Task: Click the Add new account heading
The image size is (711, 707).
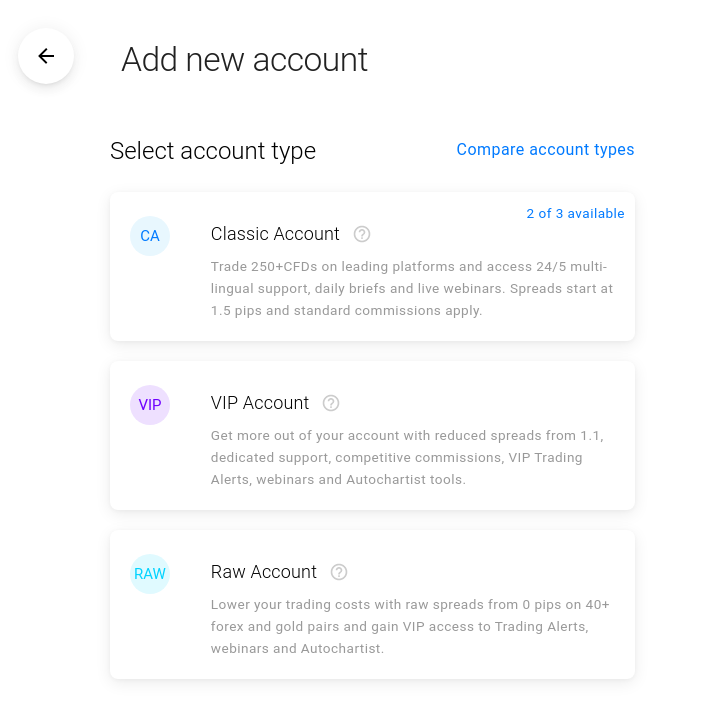Action: click(x=244, y=59)
